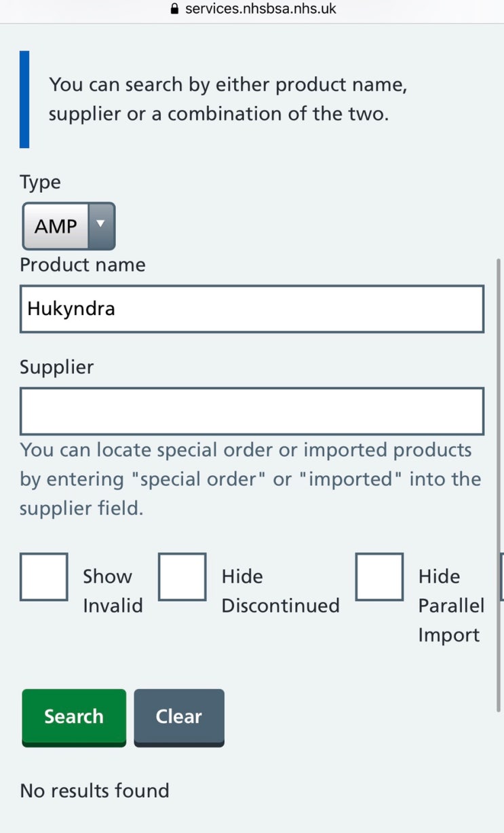Click the padlock icon in address bar
Image resolution: width=504 pixels, height=833 pixels.
[174, 10]
